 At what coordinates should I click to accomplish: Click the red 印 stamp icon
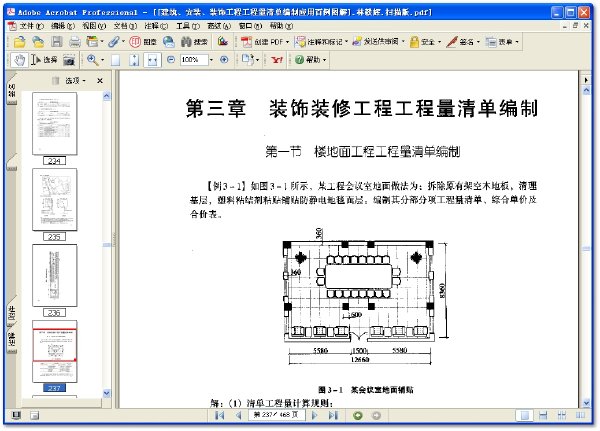135,41
